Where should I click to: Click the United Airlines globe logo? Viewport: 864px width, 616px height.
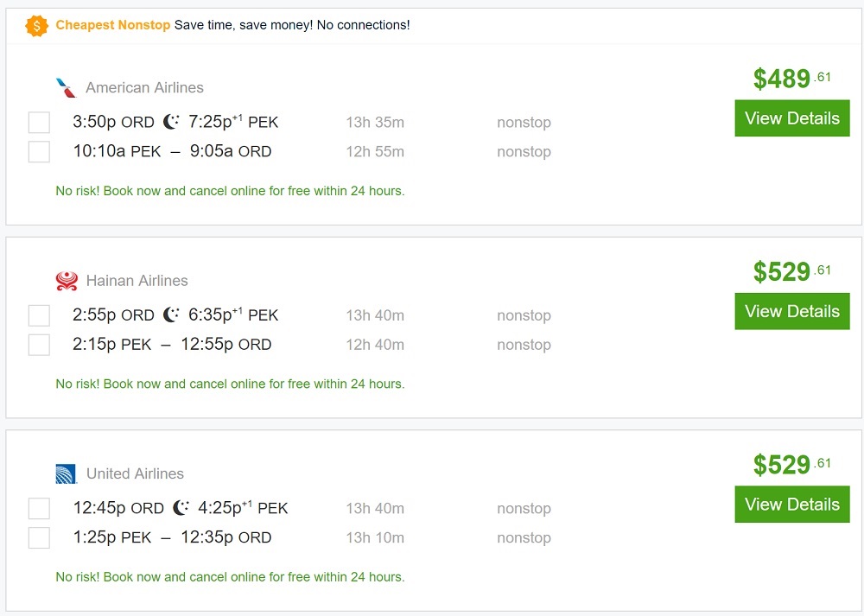pyautogui.click(x=67, y=473)
